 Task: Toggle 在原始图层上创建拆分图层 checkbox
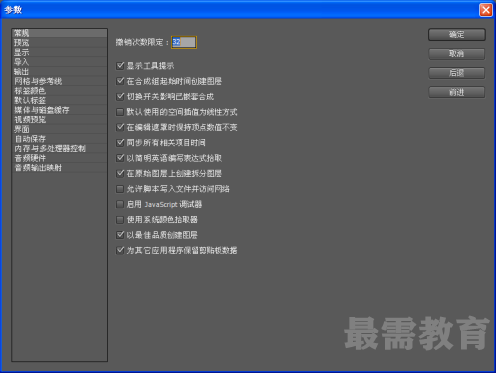[x=120, y=173]
